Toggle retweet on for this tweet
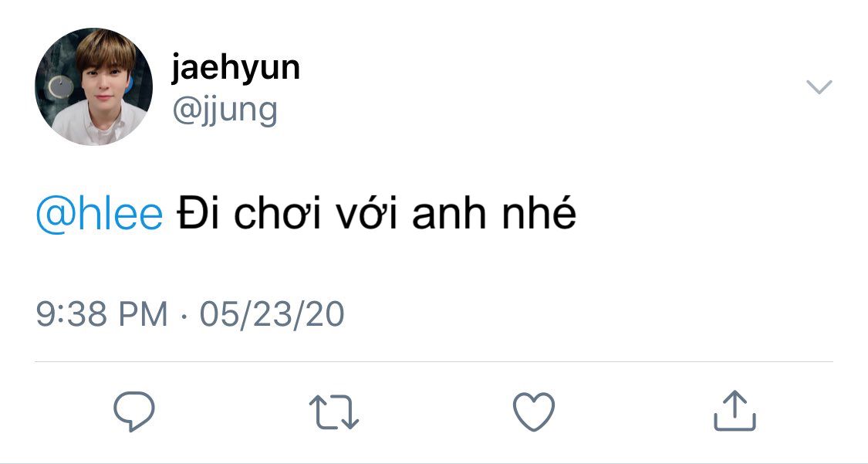This screenshot has width=868, height=464. 334,411
